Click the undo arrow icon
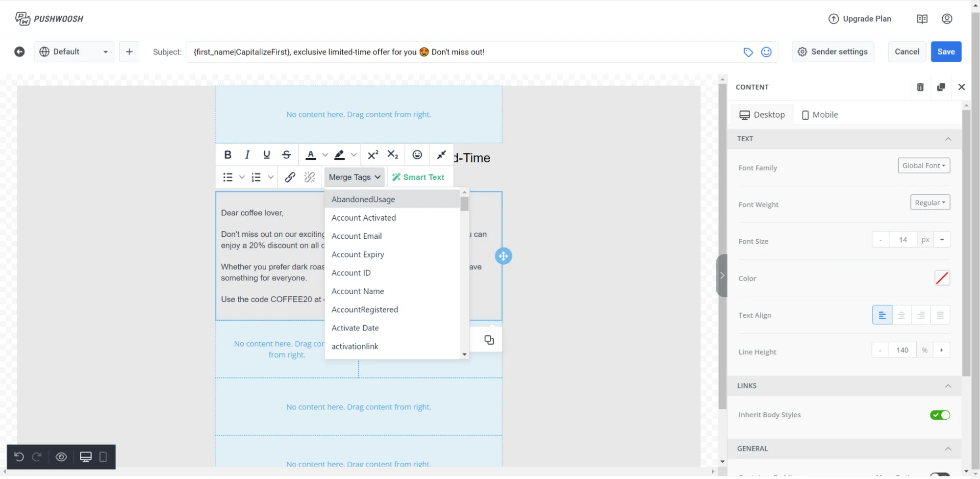980x479 pixels. pos(19,457)
